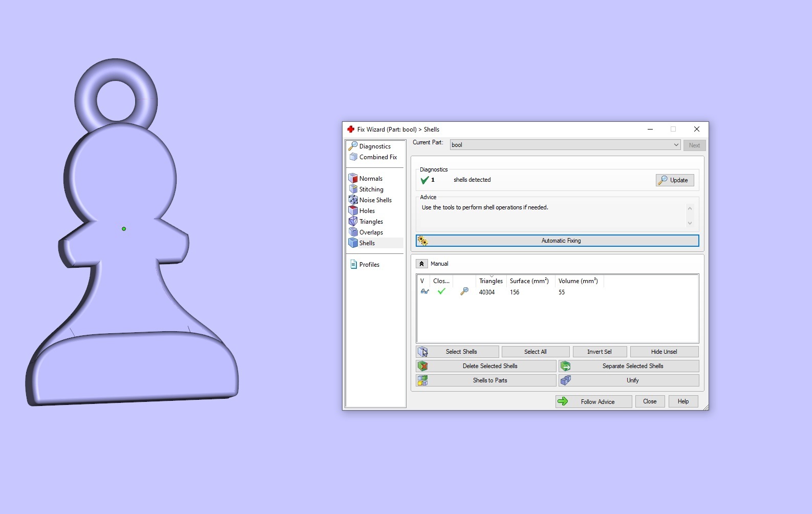Toggle visibility of the 40304-triangle shell
This screenshot has width=812, height=514.
coord(424,292)
